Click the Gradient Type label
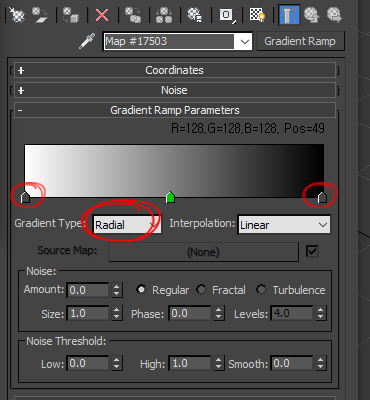 point(49,223)
